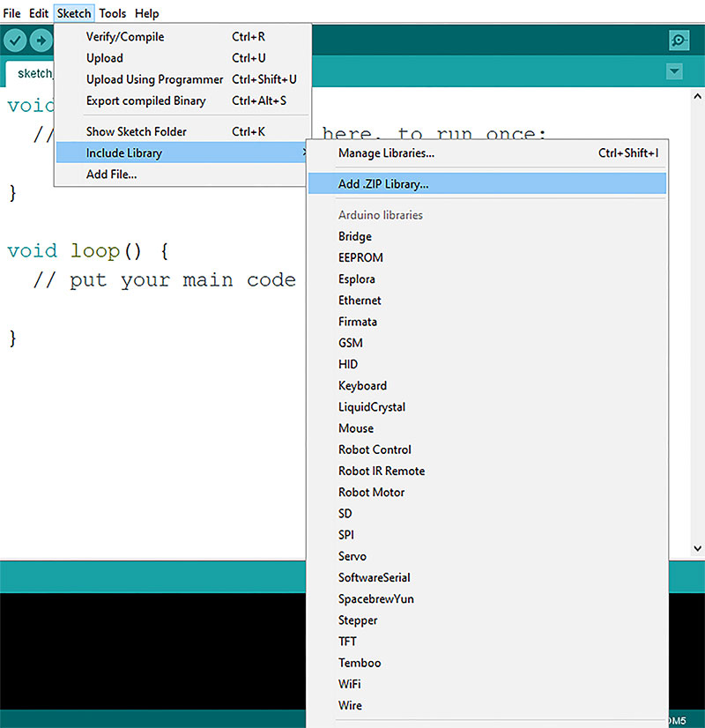The width and height of the screenshot is (705, 728).
Task: Select Upload Using Programmer
Action: pos(183,79)
